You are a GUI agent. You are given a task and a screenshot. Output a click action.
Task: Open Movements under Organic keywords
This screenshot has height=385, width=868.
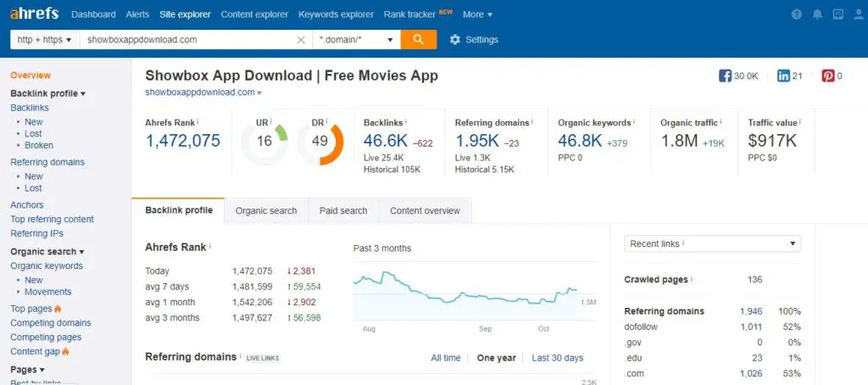coord(48,292)
